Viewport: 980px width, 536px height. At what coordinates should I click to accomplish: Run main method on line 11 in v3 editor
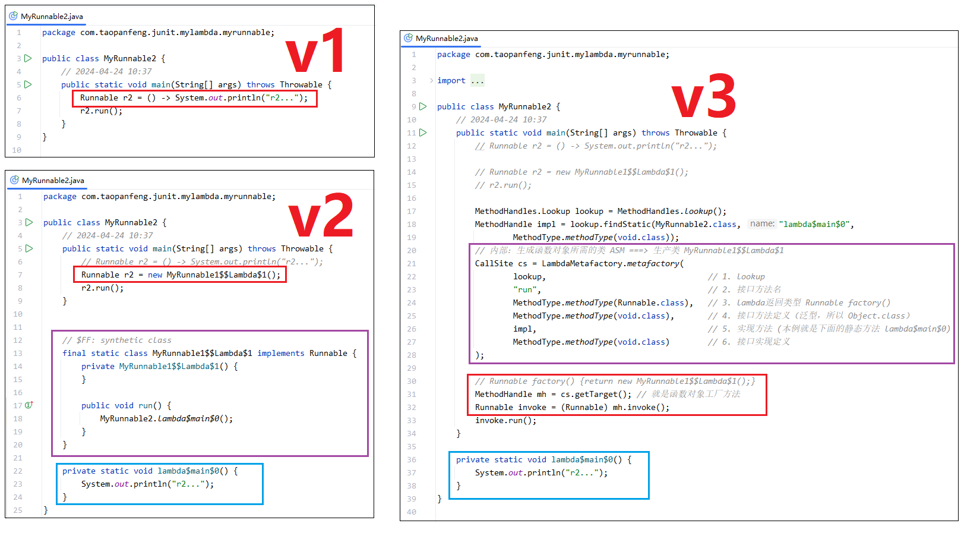click(423, 133)
